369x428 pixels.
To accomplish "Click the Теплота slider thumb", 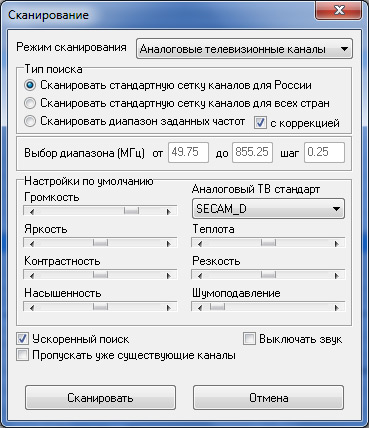I will 268,243.
